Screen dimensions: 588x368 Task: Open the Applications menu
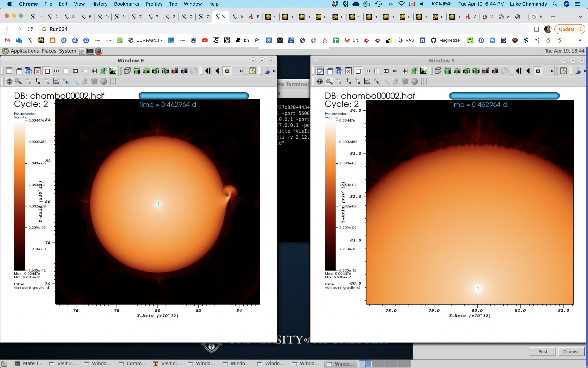[24, 51]
